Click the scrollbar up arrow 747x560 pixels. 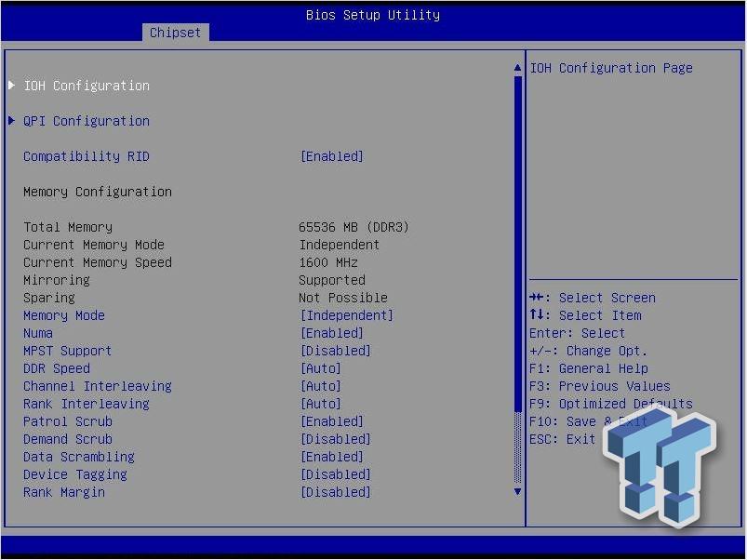[518, 68]
